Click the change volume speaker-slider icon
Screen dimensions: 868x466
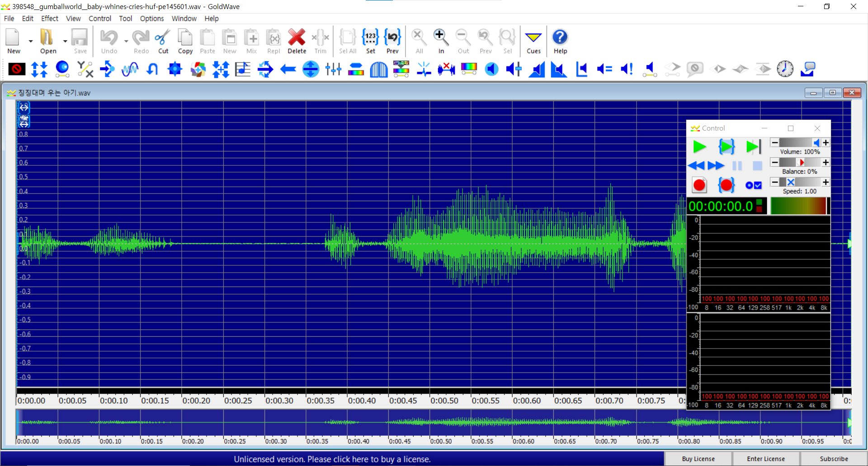point(514,69)
